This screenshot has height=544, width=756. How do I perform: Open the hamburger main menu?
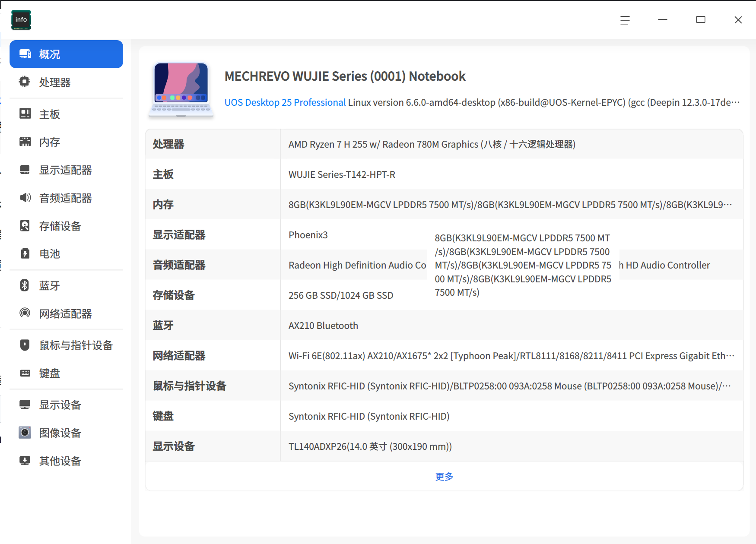tap(625, 20)
